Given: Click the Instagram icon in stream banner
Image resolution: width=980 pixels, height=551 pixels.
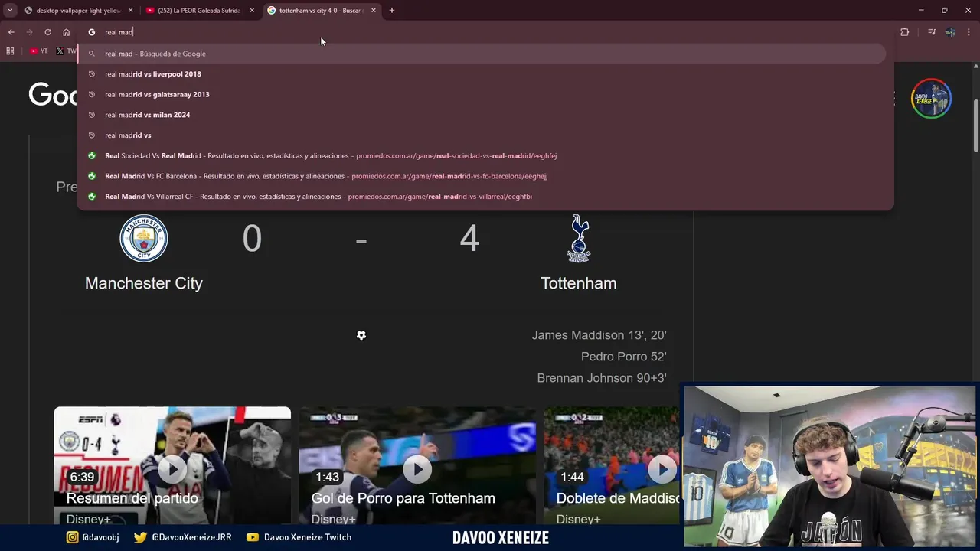Looking at the screenshot, I should [x=72, y=537].
